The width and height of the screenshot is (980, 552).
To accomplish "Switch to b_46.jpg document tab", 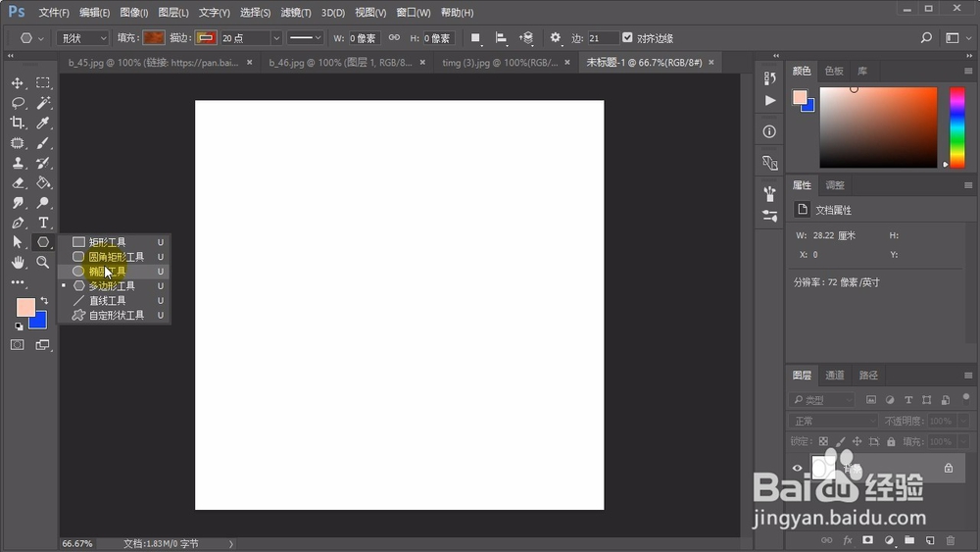I will click(x=341, y=63).
